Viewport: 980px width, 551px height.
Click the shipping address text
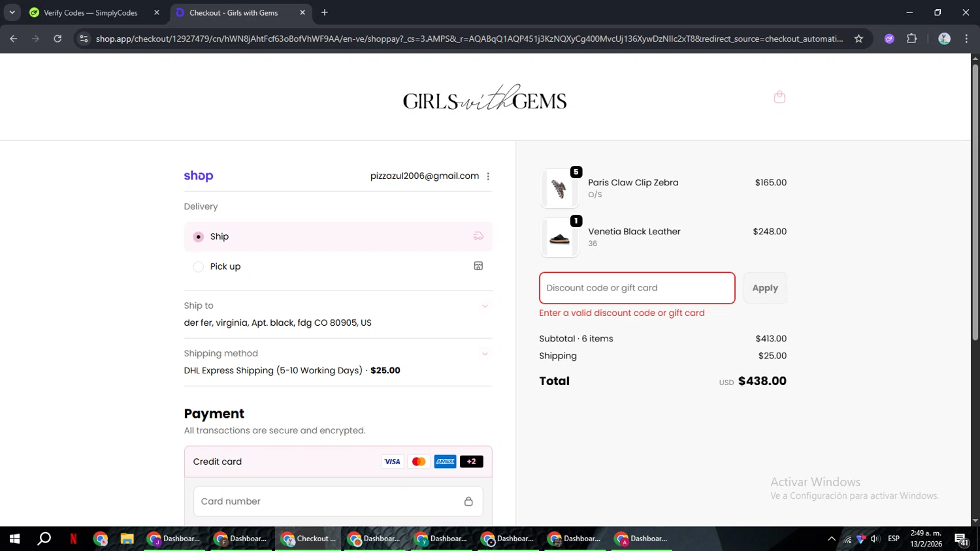(278, 323)
